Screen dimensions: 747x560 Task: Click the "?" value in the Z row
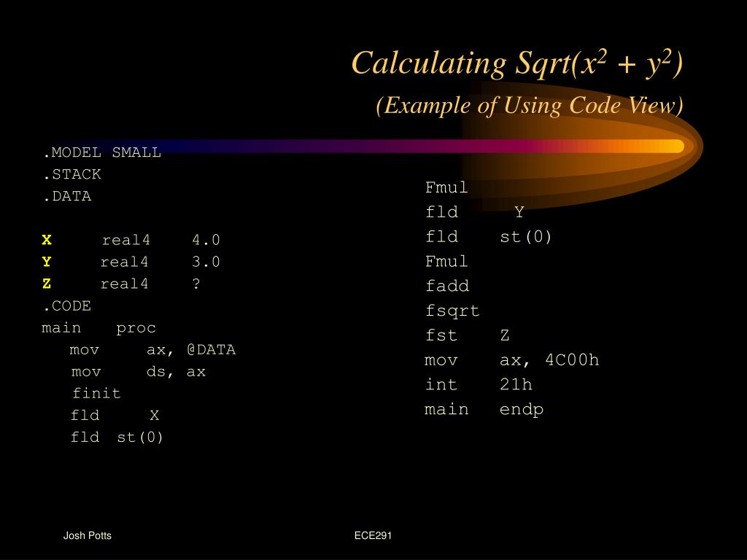(x=196, y=284)
